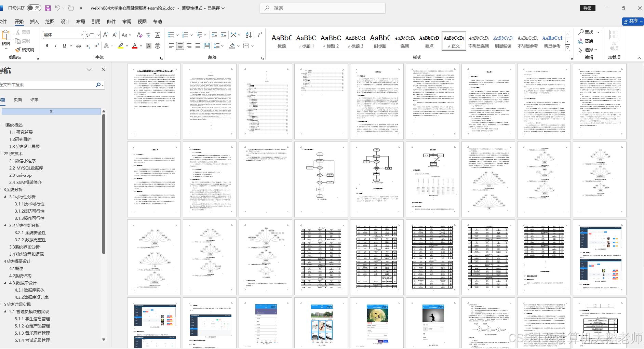Image resolution: width=644 pixels, height=349 pixels.
Task: Click the multilevel list icon
Action: pos(199,35)
